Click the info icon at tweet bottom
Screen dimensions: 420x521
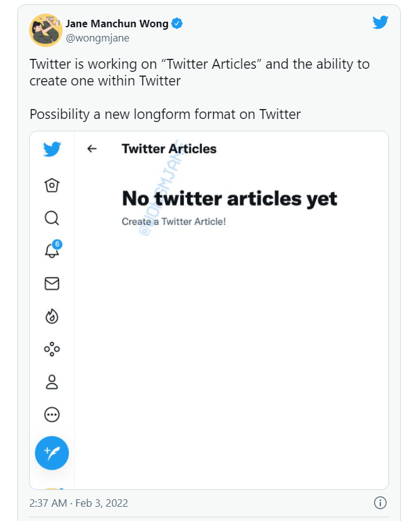380,503
